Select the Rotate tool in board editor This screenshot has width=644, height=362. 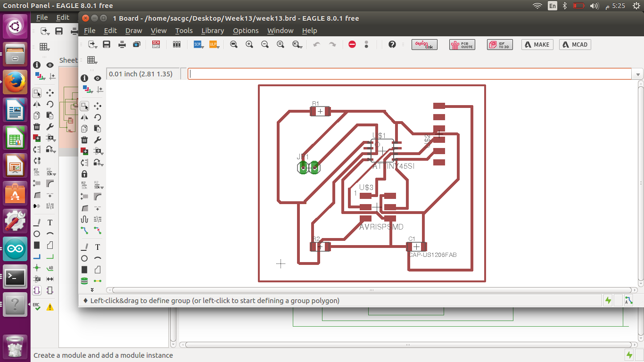[x=98, y=117]
